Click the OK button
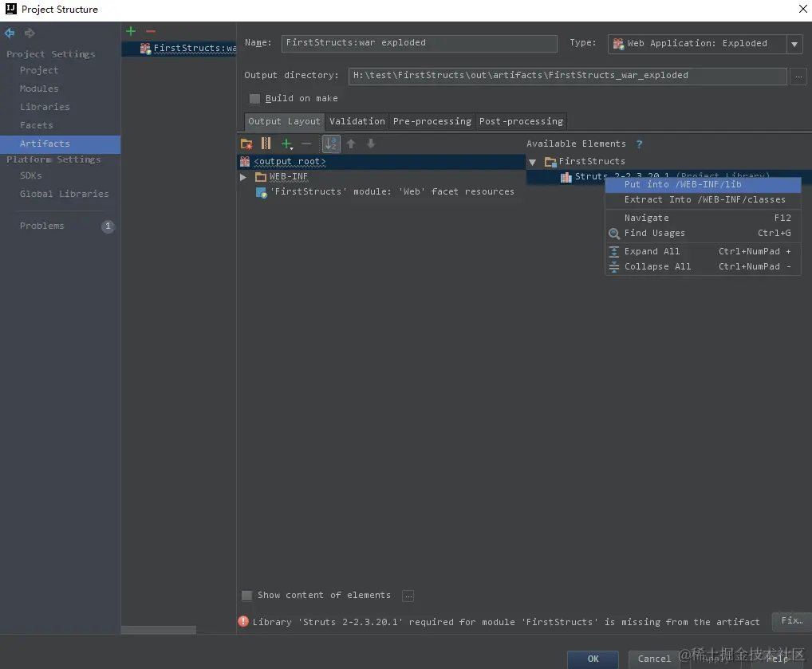This screenshot has width=812, height=669. [593, 659]
